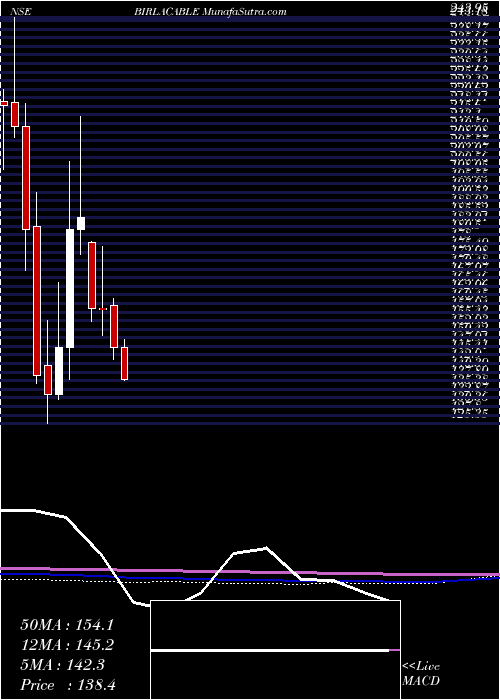Click the BIRLACABLE MunafaSutra.com chart title
Image resolution: width=500 pixels, height=700 pixels.
click(x=210, y=12)
